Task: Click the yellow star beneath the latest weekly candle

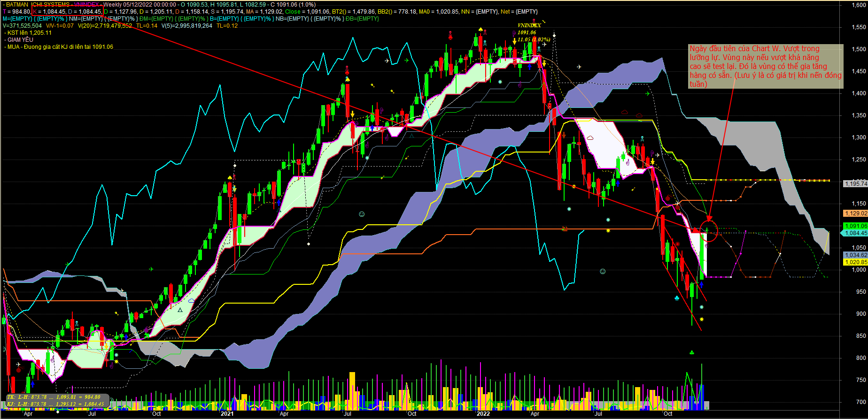Action: click(702, 320)
